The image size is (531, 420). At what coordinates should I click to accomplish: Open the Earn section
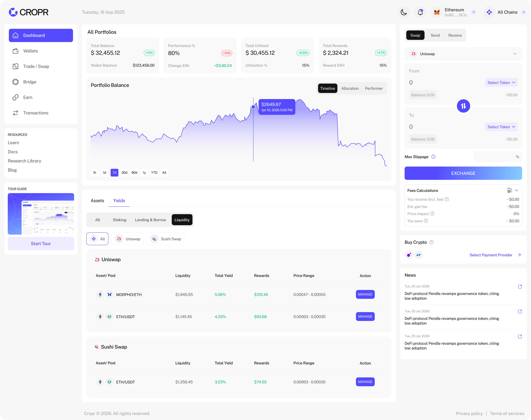[x=41, y=97]
